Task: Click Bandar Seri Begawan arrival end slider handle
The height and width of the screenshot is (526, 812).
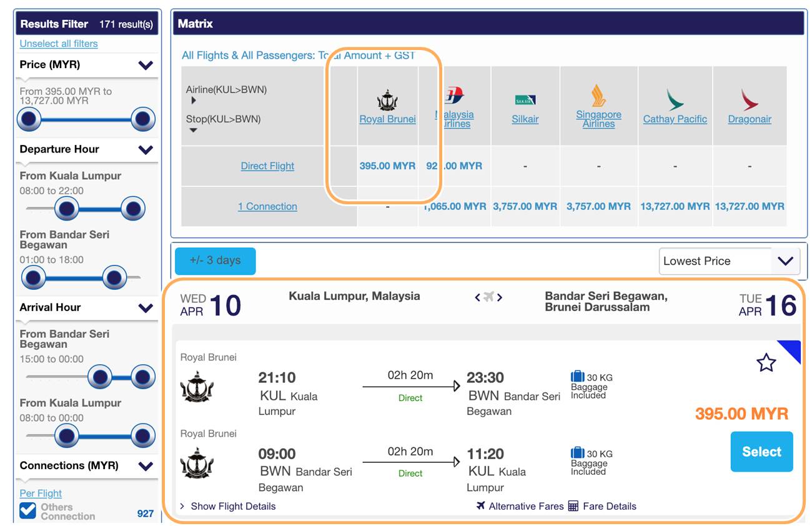Action: pos(143,377)
